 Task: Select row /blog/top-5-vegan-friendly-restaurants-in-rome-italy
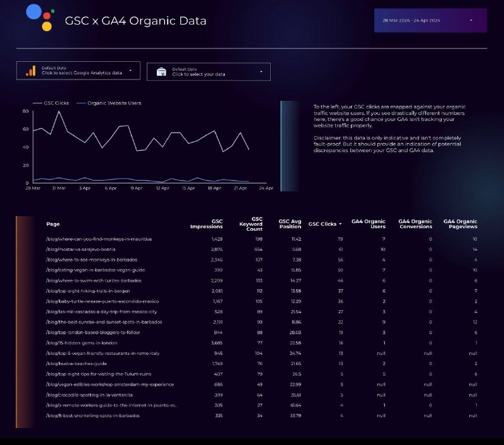pyautogui.click(x=261, y=353)
